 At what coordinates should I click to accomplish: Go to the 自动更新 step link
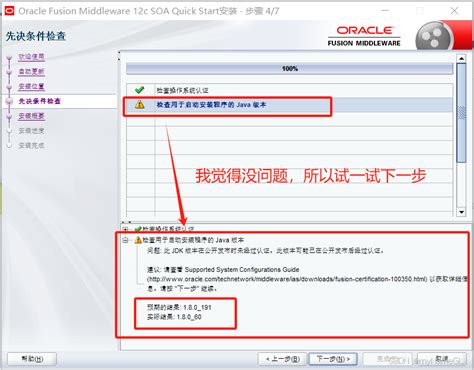pos(31,71)
